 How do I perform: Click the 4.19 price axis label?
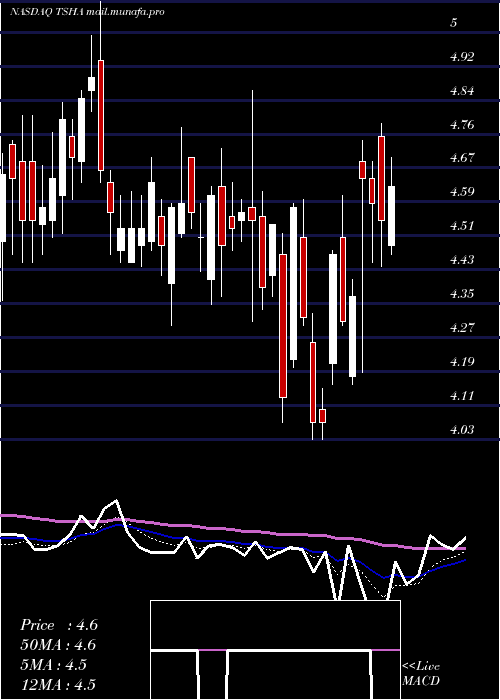[461, 362]
